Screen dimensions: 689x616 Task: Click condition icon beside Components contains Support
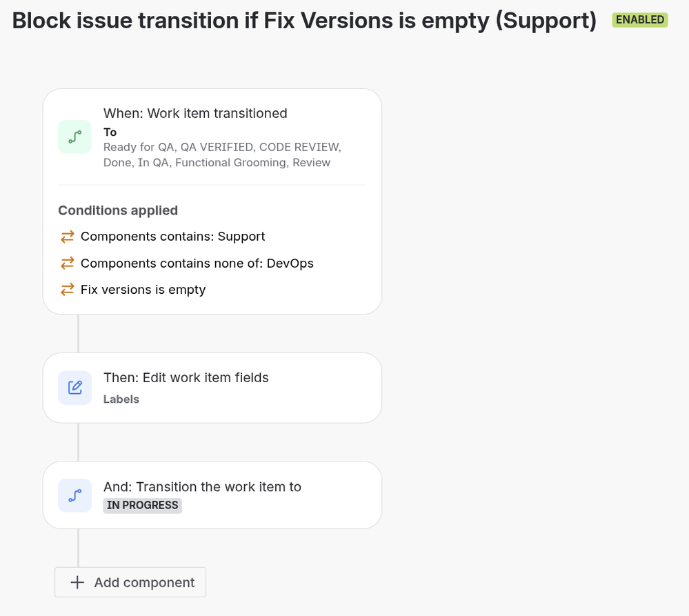(67, 237)
